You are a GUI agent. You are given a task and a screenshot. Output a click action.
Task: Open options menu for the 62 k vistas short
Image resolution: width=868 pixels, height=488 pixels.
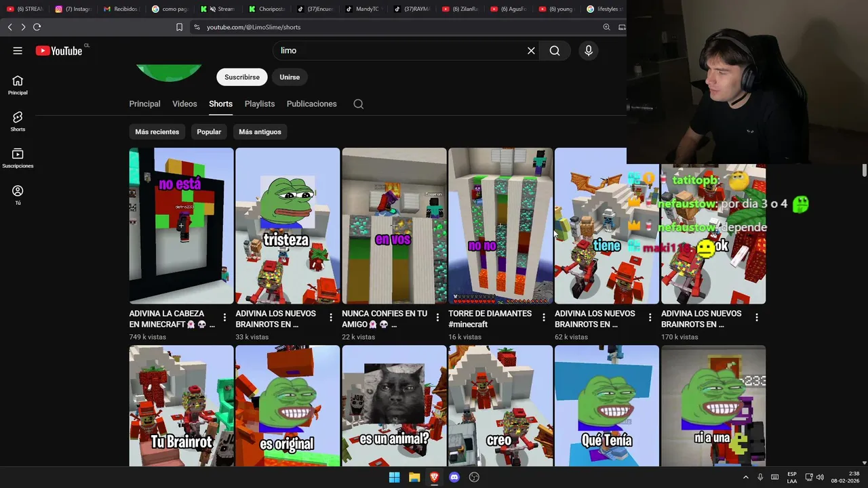[650, 317]
